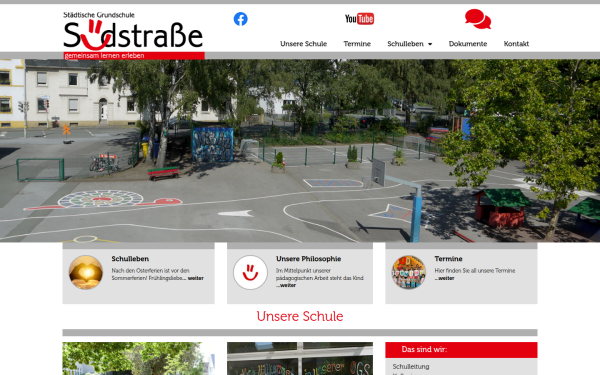Follow the weiter link in Schulleben card
The width and height of the screenshot is (600, 375).
click(196, 278)
